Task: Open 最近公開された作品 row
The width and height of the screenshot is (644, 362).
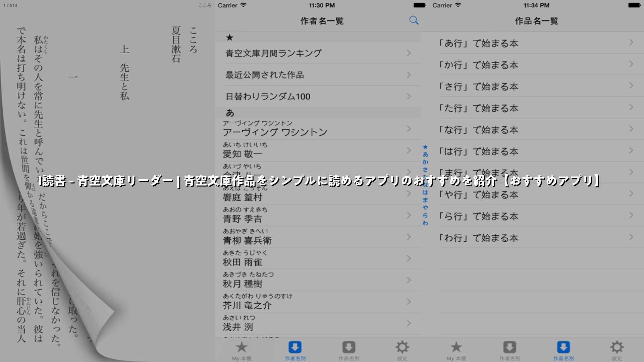Action: click(318, 75)
